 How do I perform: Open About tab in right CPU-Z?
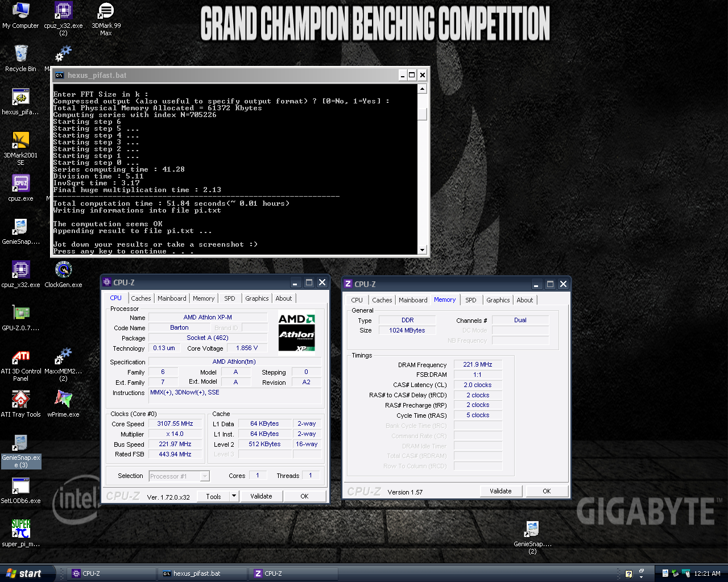point(525,300)
